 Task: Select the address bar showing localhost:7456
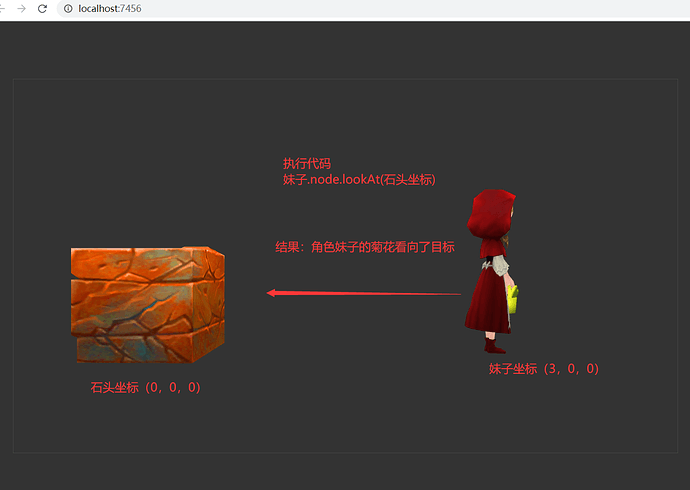tap(373, 9)
